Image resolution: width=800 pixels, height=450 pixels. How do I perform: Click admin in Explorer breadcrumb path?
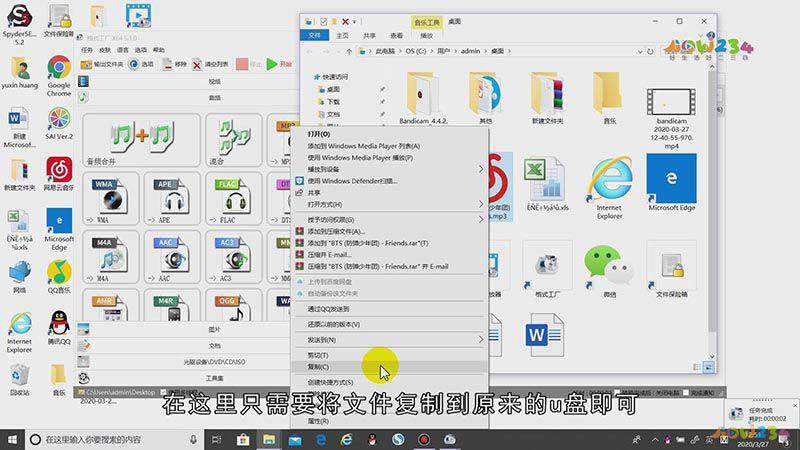470,52
